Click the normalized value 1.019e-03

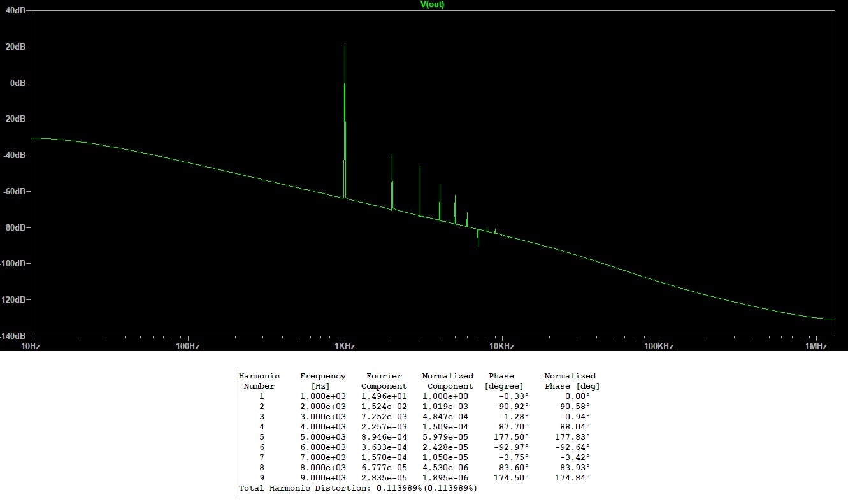445,407
